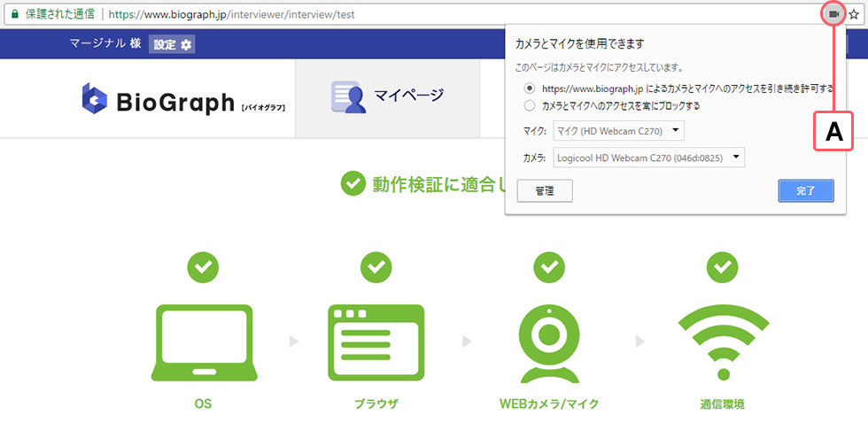868x438 pixels.
Task: Open the カメラ device dropdown
Action: point(648,158)
